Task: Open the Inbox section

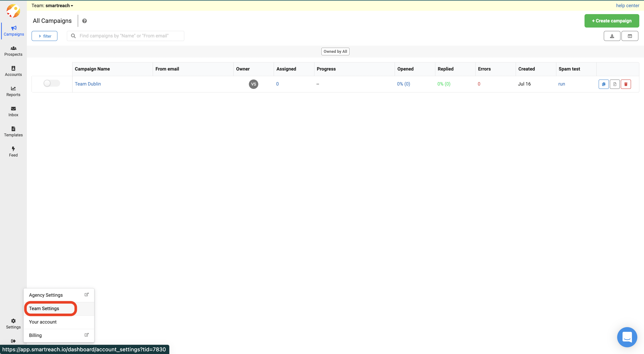Action: pos(13,112)
